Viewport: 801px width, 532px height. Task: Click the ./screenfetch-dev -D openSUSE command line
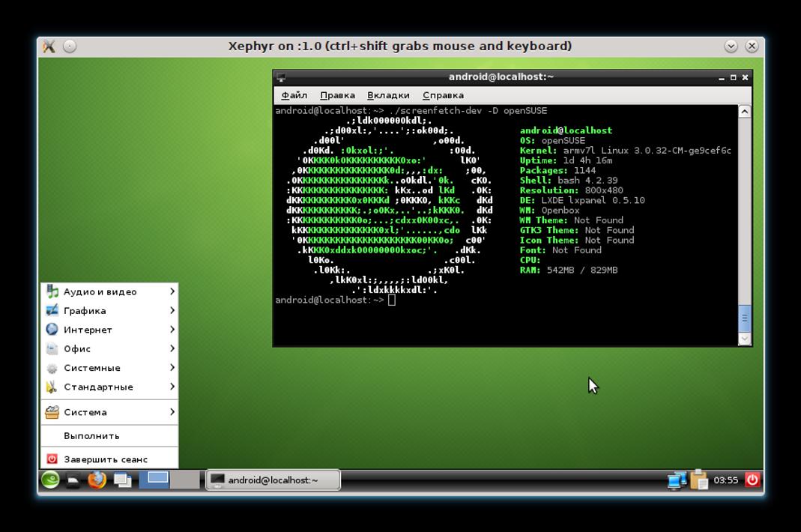tap(468, 111)
